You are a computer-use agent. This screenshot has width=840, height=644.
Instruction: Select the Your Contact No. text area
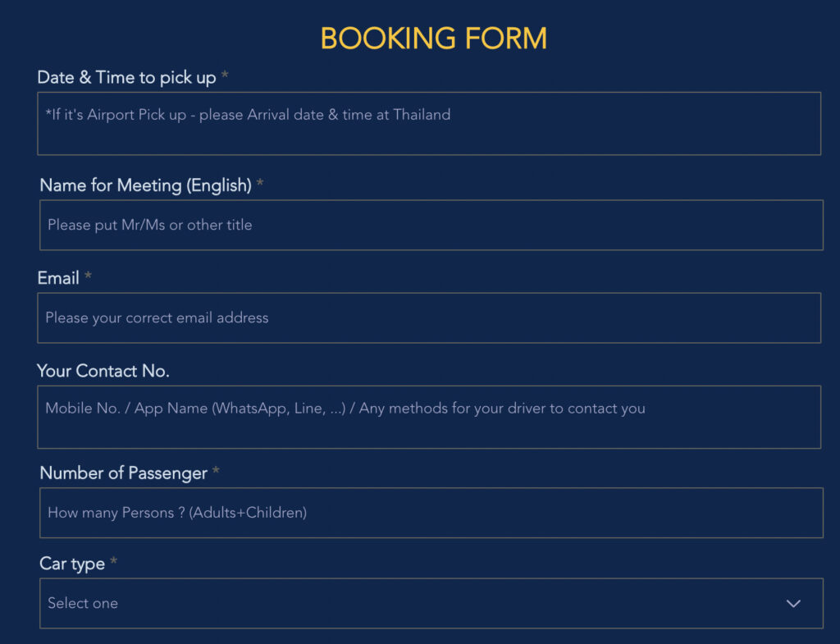click(x=428, y=418)
